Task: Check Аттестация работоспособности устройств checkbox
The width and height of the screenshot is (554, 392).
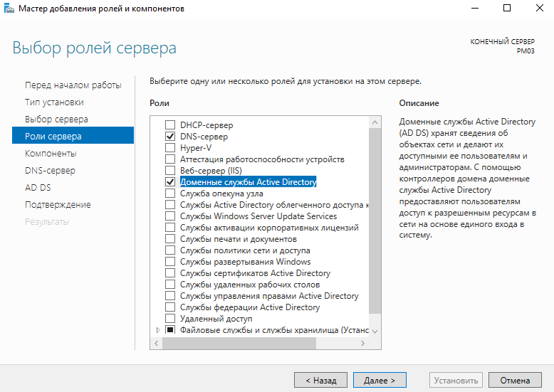Action: pos(170,159)
